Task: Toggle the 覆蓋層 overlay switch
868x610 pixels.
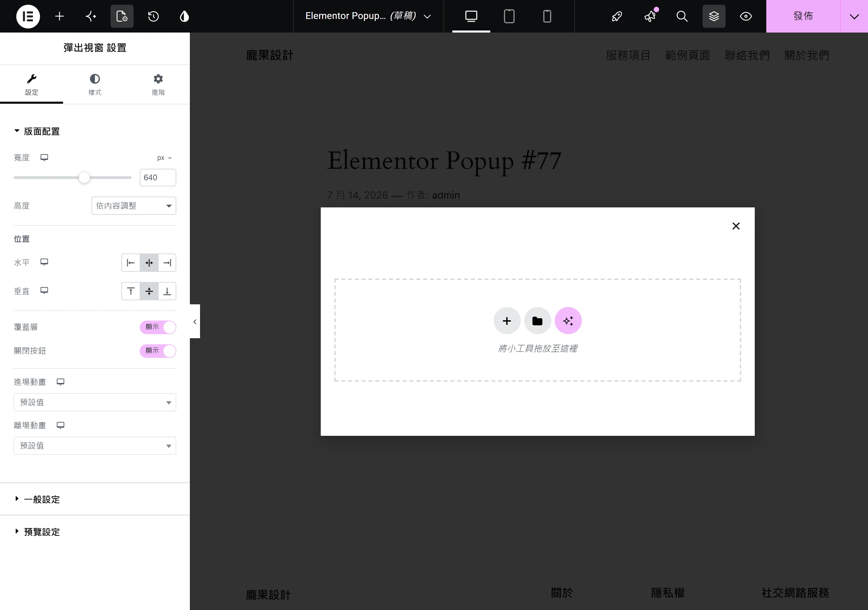Action: coord(158,327)
